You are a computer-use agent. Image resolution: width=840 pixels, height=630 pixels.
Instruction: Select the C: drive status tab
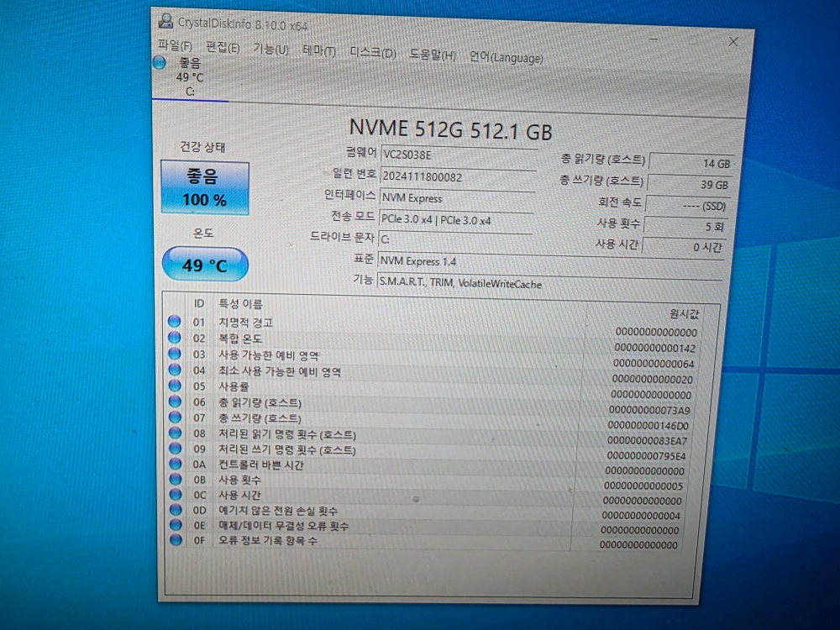(190, 77)
